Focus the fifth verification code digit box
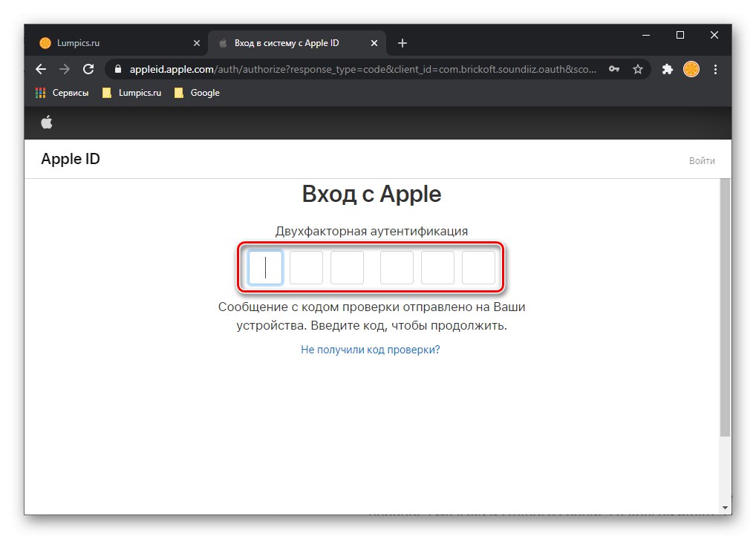 point(438,267)
